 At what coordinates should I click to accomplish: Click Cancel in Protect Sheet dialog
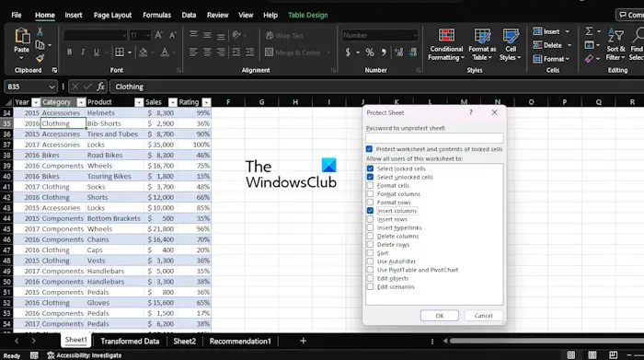[483, 316]
